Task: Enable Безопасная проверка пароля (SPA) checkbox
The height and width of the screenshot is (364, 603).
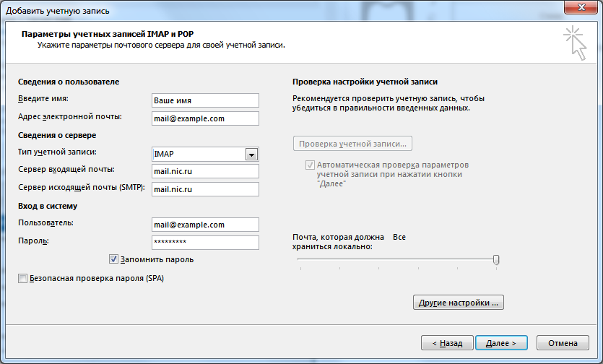Action: [x=22, y=278]
